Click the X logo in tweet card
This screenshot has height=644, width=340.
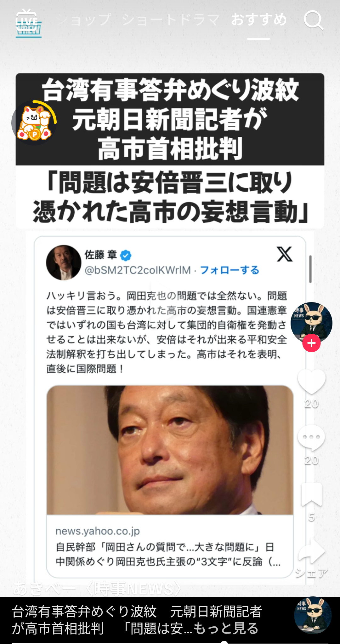(285, 254)
